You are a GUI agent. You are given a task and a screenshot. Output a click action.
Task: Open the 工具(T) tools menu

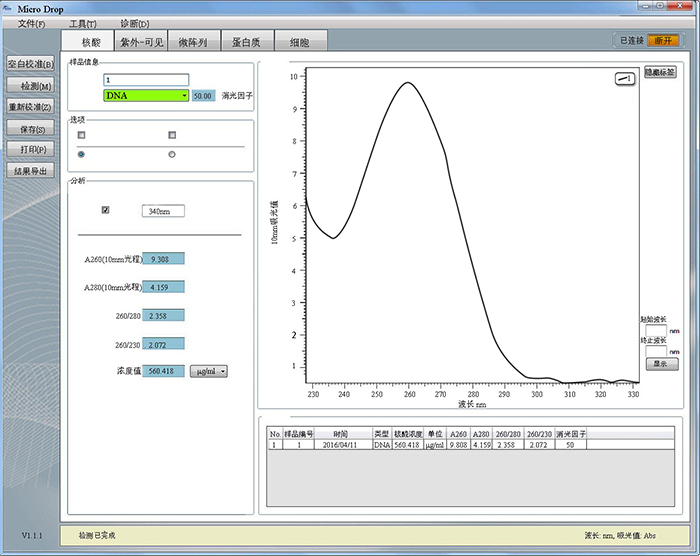[83, 23]
